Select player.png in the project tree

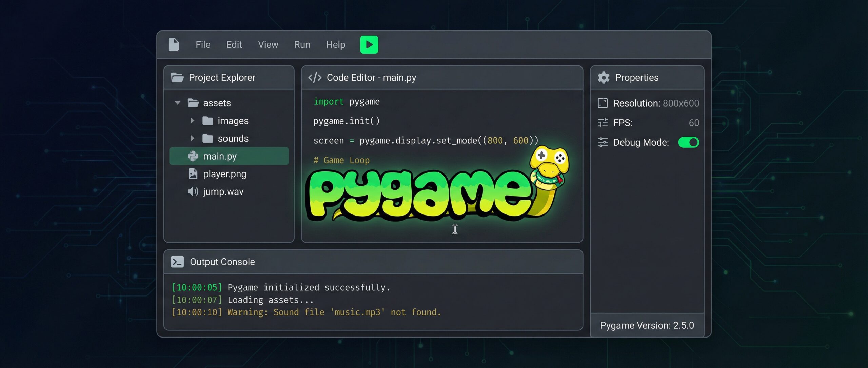point(224,174)
